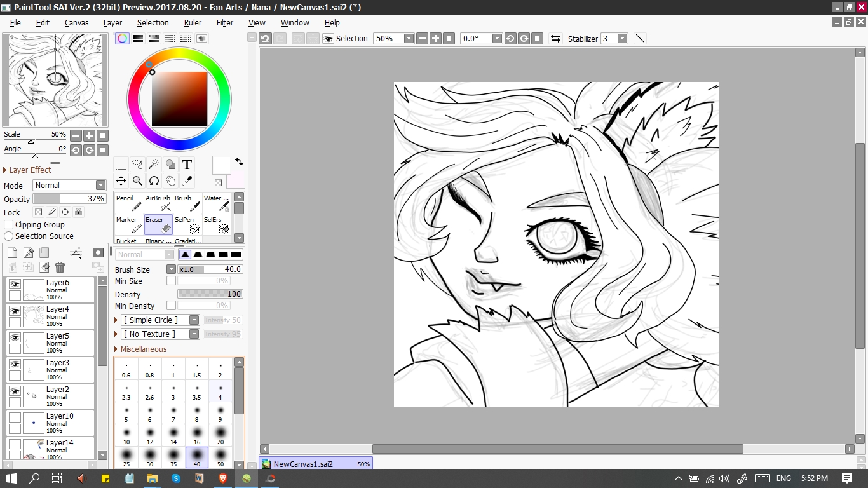Screen dimensions: 868x488
Task: Open the File menu
Action: tap(15, 22)
